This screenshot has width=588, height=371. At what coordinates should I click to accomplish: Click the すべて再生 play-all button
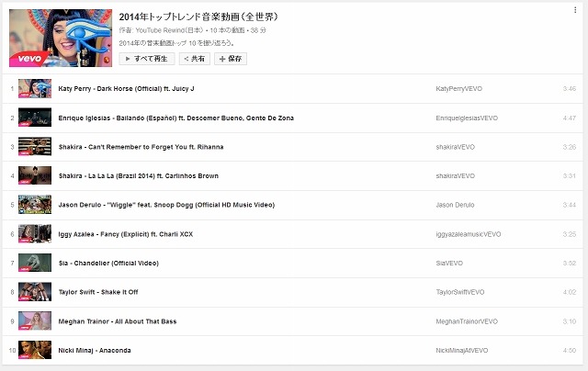point(147,59)
